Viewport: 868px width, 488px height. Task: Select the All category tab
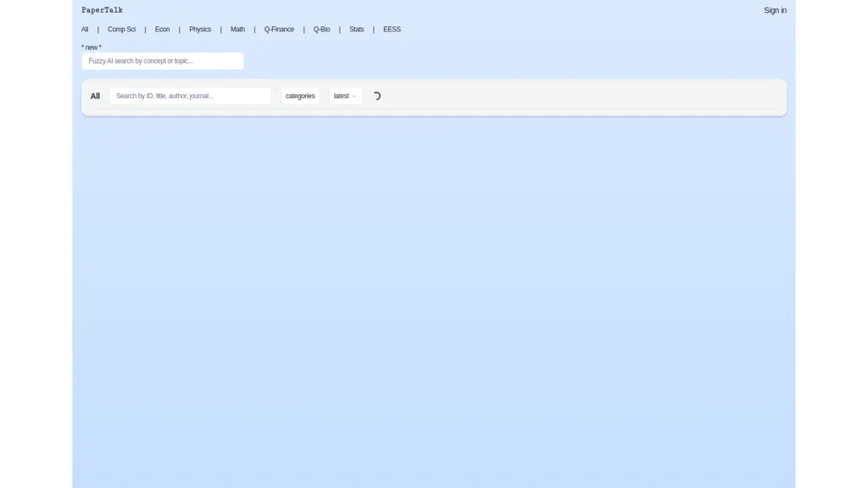tap(85, 30)
